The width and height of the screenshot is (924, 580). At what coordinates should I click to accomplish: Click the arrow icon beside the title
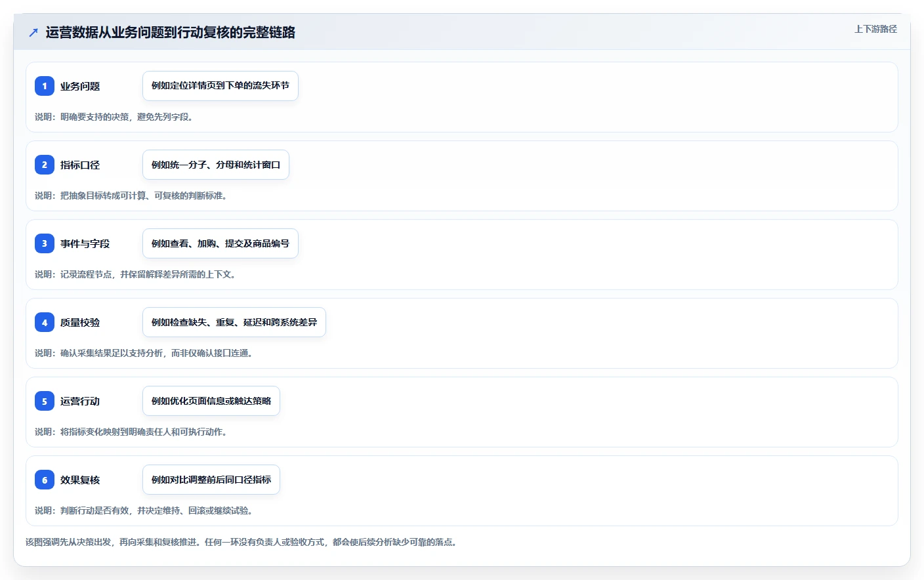pos(33,32)
